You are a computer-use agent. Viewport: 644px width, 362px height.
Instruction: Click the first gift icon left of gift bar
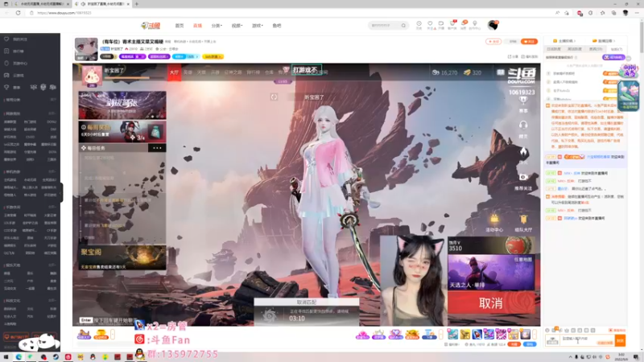(x=84, y=334)
